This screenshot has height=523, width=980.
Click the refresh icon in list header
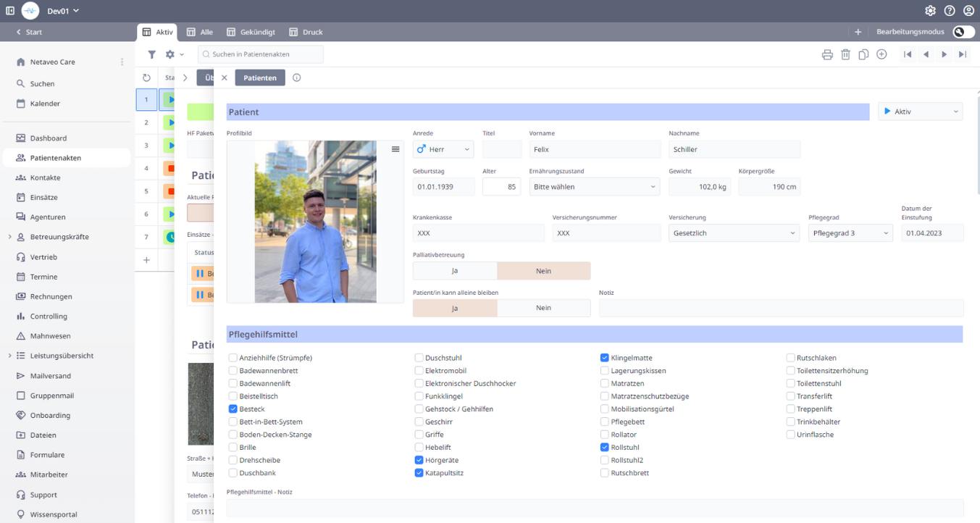point(146,78)
